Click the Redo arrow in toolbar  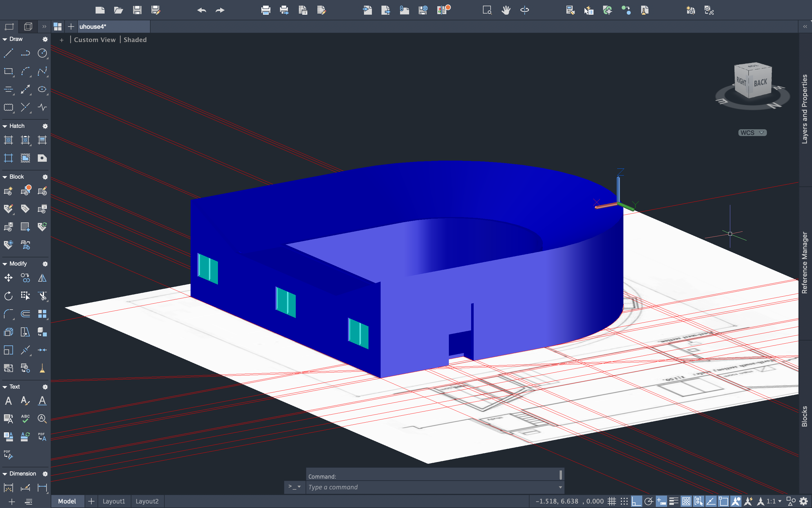pos(220,10)
